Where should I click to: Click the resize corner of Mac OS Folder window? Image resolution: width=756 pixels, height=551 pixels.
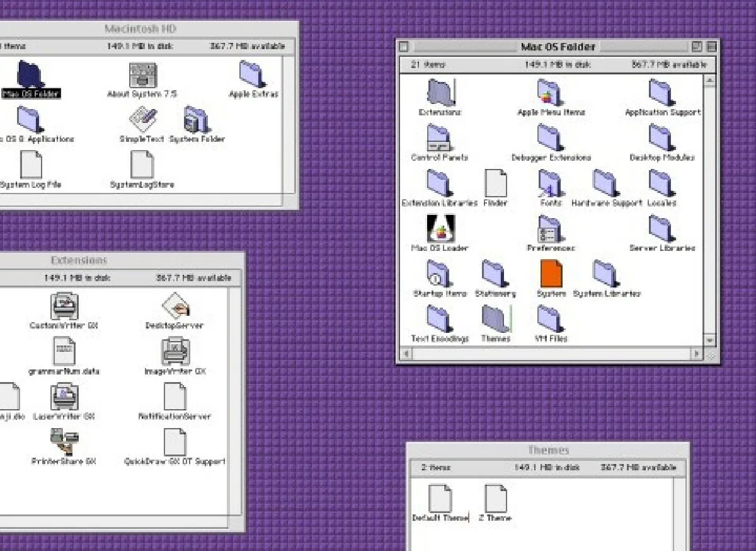tap(710, 354)
